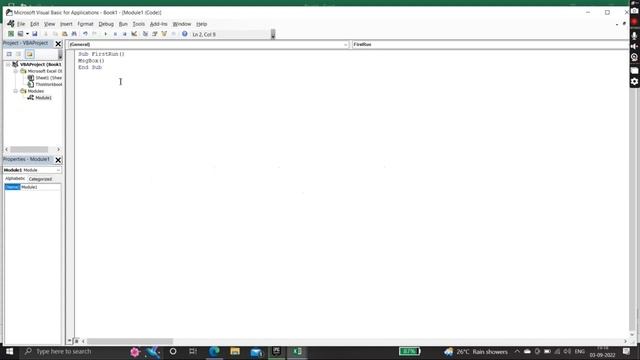Open Microsoft Edge from taskbar

(x=214, y=351)
